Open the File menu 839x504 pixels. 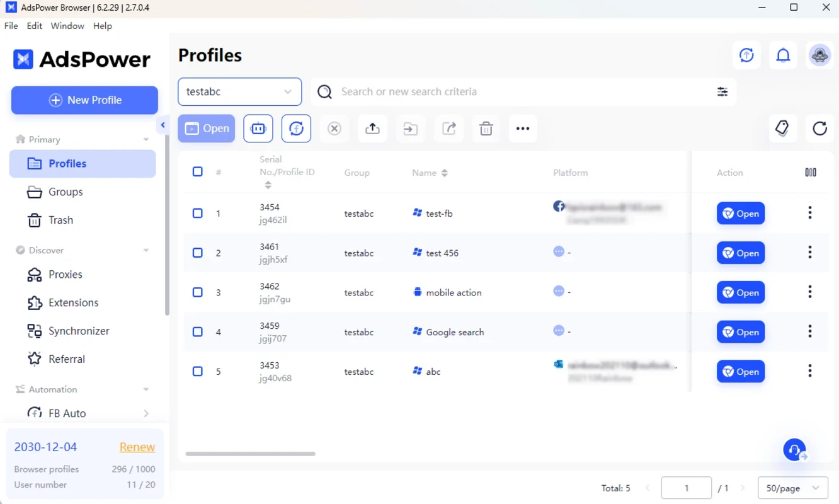[11, 26]
